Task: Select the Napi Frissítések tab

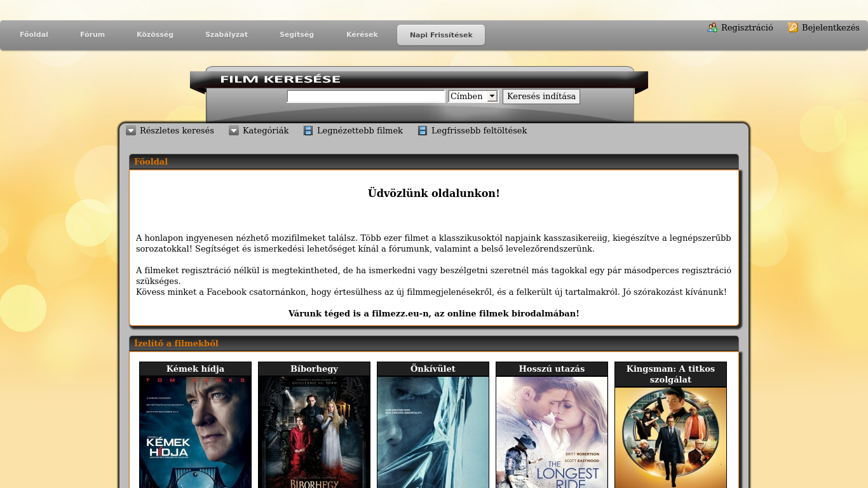Action: click(x=440, y=34)
